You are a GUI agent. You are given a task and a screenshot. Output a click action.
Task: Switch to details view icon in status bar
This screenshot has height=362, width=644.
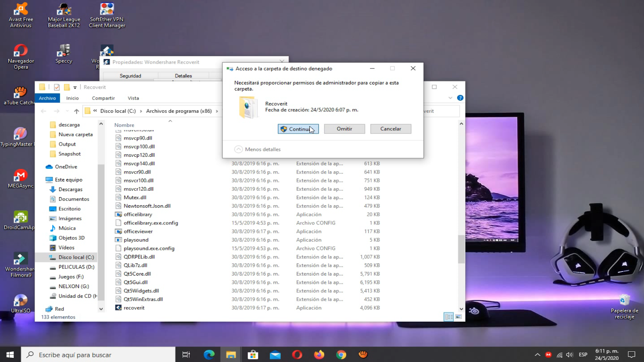449,317
